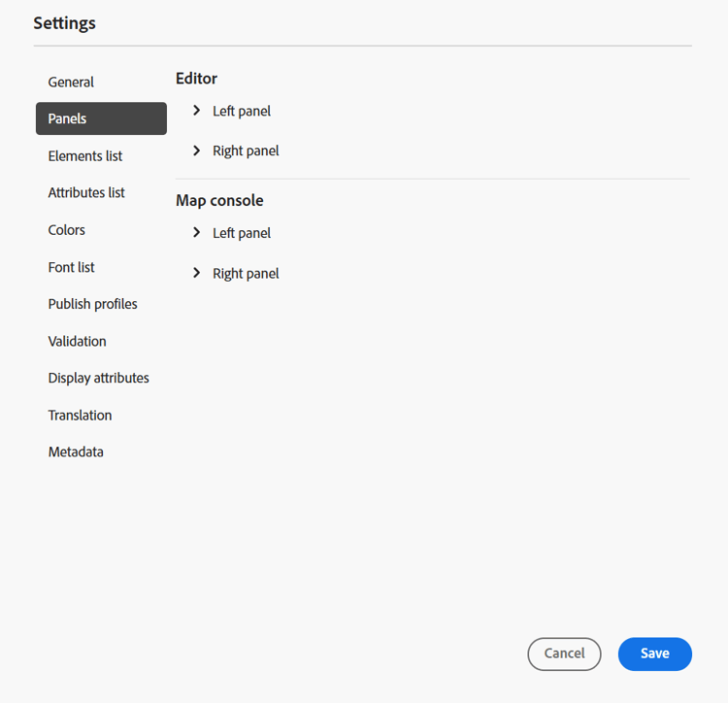Cancel the settings dialog
Screen dimensions: 728x703
tap(564, 653)
